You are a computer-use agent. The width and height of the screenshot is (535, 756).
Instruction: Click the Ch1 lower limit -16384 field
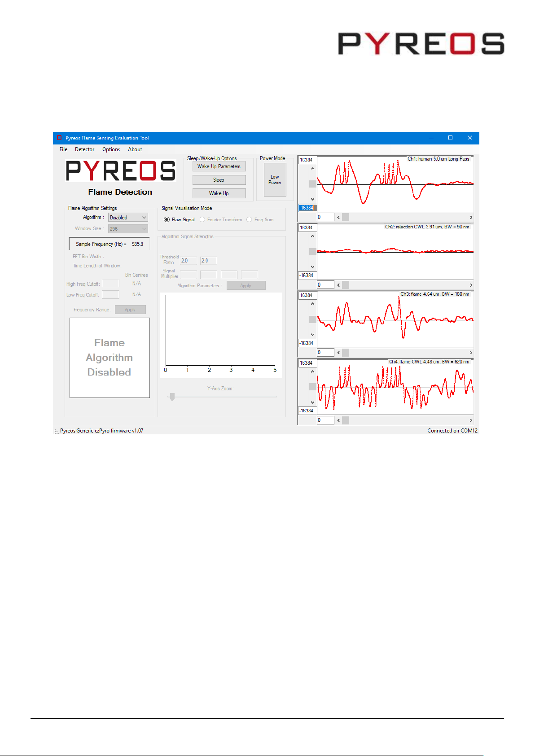(x=307, y=208)
